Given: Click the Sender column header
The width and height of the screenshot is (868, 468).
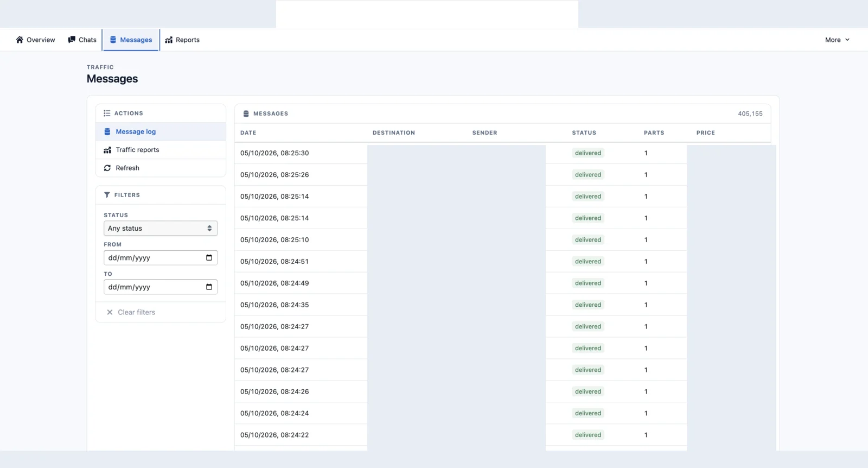Looking at the screenshot, I should (484, 132).
